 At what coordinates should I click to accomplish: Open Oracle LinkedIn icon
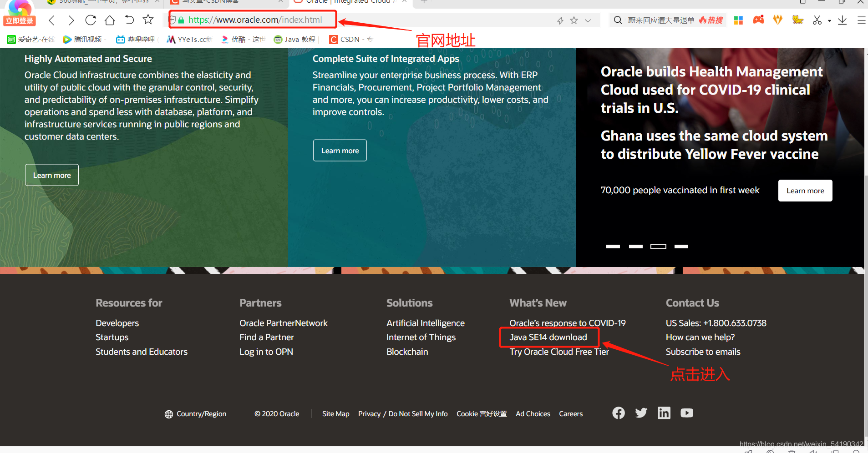pos(664,413)
